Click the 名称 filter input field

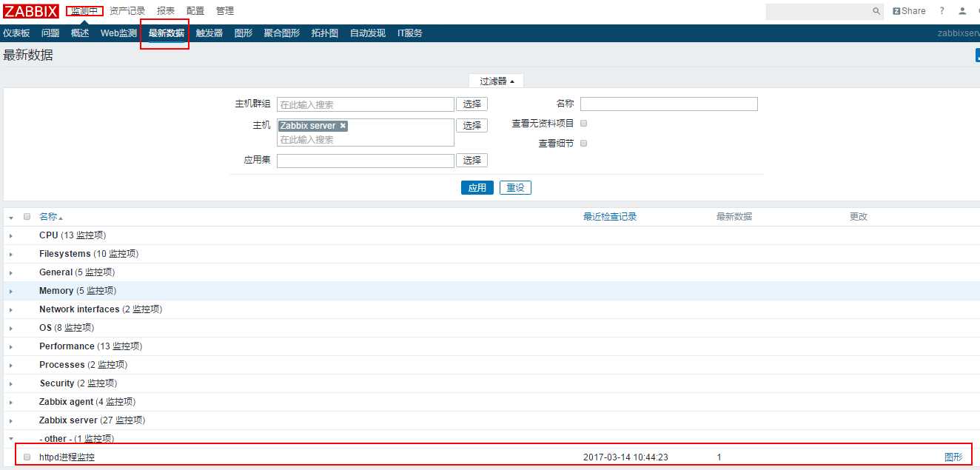click(x=669, y=104)
